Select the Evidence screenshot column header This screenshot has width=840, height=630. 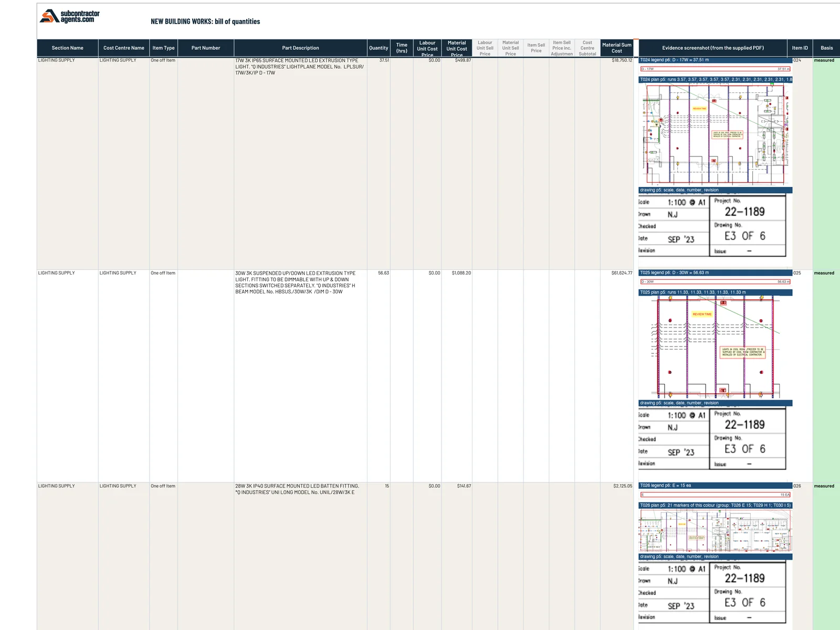click(x=713, y=48)
